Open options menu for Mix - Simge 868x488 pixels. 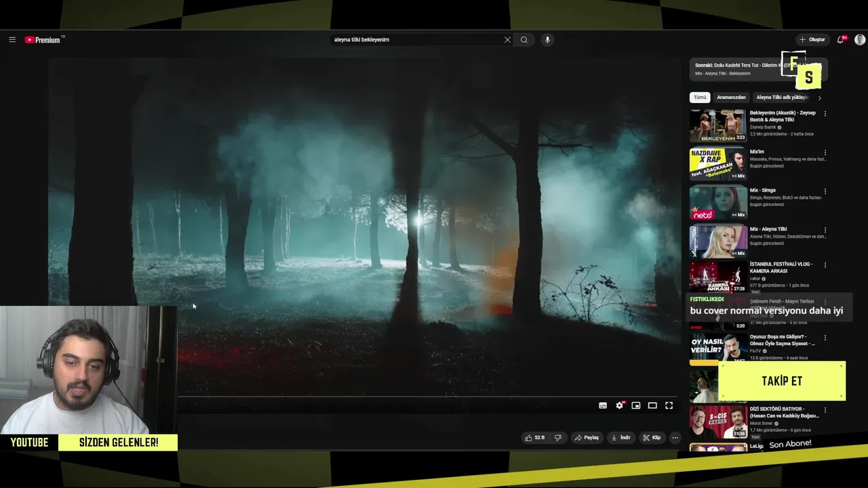[x=825, y=191]
